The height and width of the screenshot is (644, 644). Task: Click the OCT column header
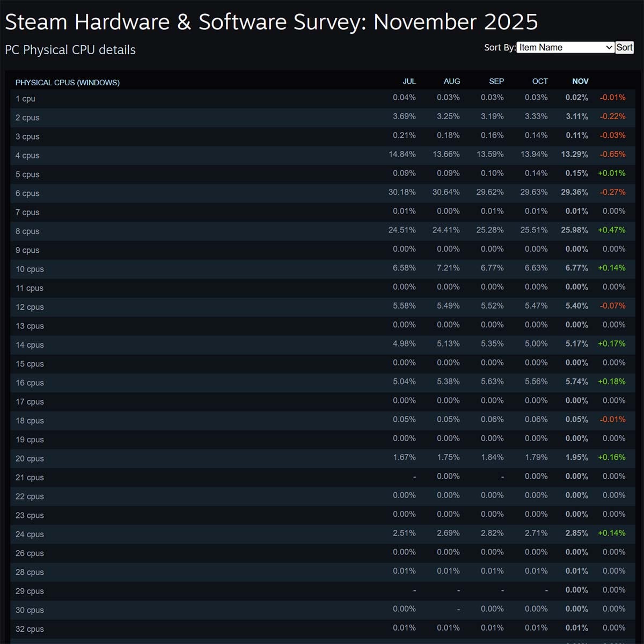click(539, 81)
